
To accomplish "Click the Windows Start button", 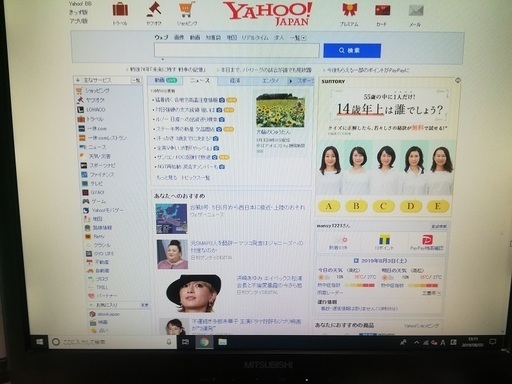I will point(39,342).
